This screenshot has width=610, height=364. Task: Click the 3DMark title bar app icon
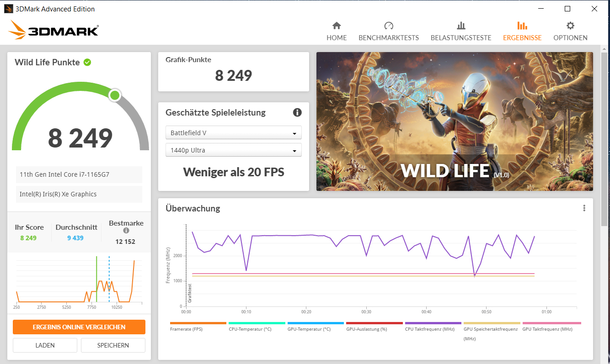[9, 9]
